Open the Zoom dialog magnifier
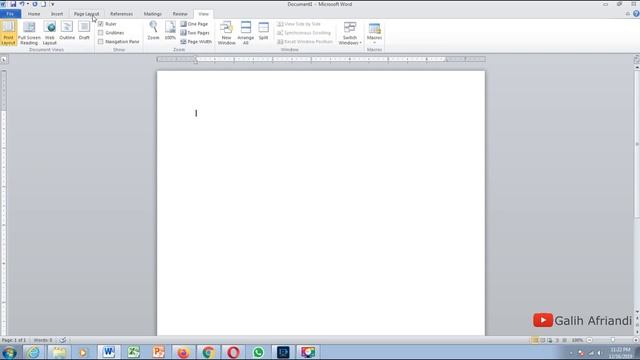 click(153, 31)
